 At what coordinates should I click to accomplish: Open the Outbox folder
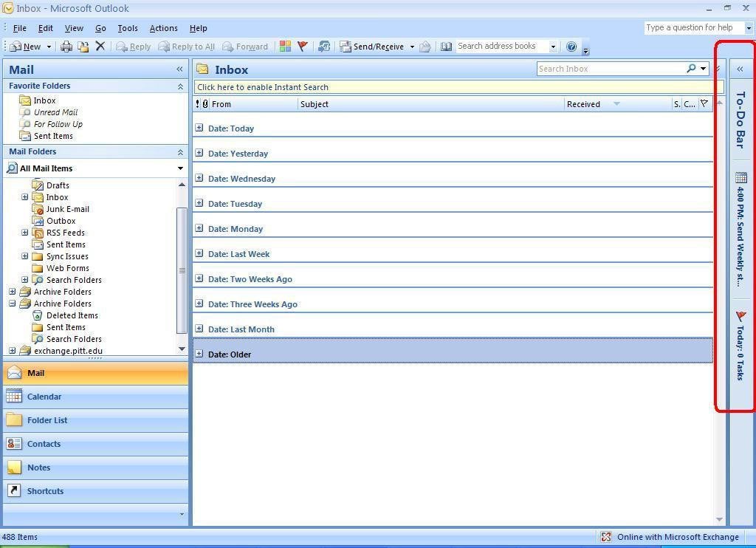[61, 221]
